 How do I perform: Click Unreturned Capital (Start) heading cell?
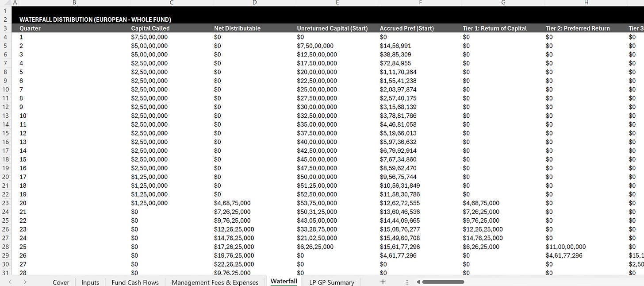point(332,28)
